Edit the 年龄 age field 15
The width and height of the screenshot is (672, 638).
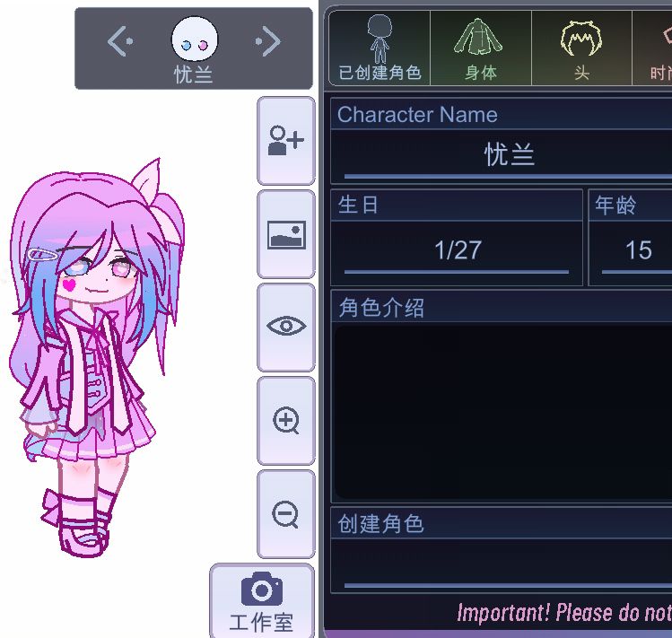[631, 252]
